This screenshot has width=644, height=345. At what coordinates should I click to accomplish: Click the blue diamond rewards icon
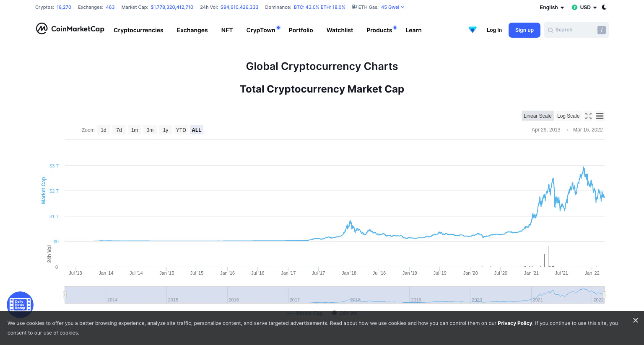(x=473, y=30)
